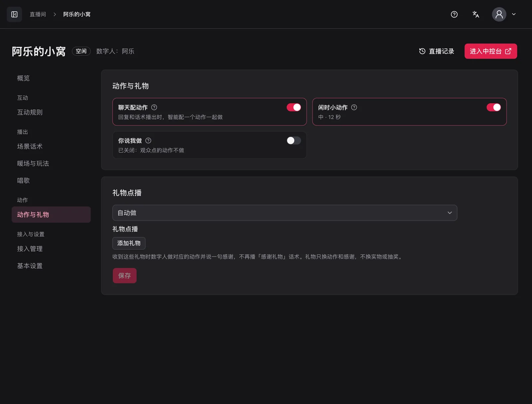Click help icon next to 聊天配动作
Image resolution: width=532 pixels, height=404 pixels.
coord(154,107)
